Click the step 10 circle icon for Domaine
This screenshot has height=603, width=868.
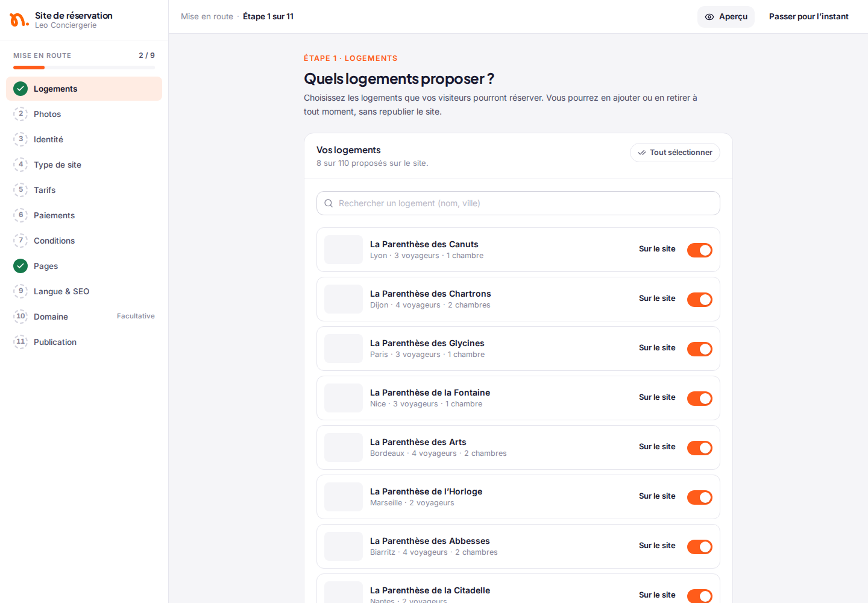tap(20, 317)
